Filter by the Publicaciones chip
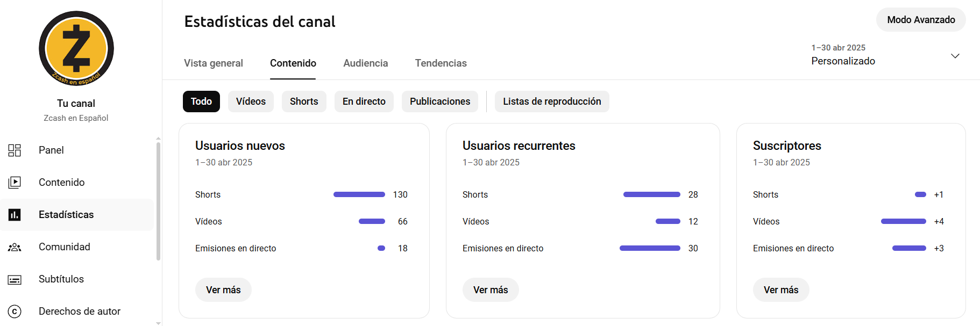980x326 pixels. coord(440,102)
